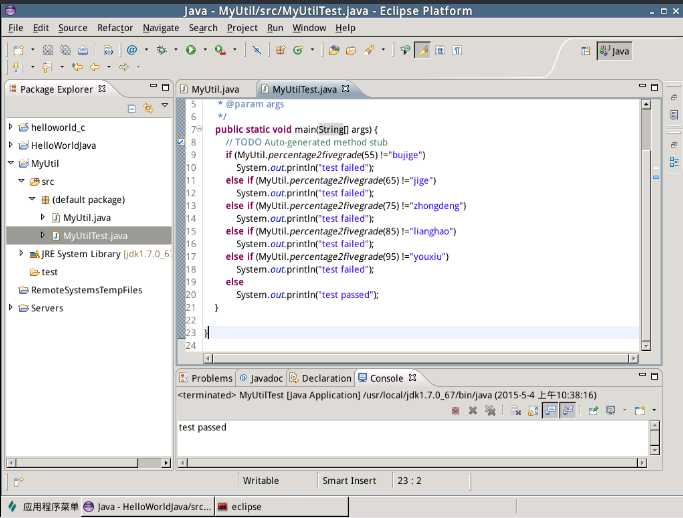This screenshot has height=518, width=683.
Task: Click the Next Annotation icon
Action: 17,67
